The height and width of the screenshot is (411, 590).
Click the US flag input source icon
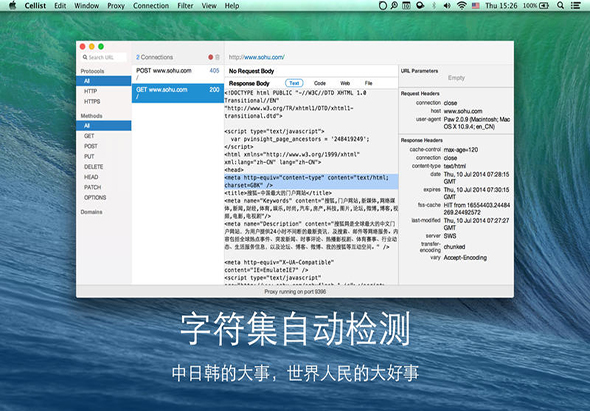[476, 5]
